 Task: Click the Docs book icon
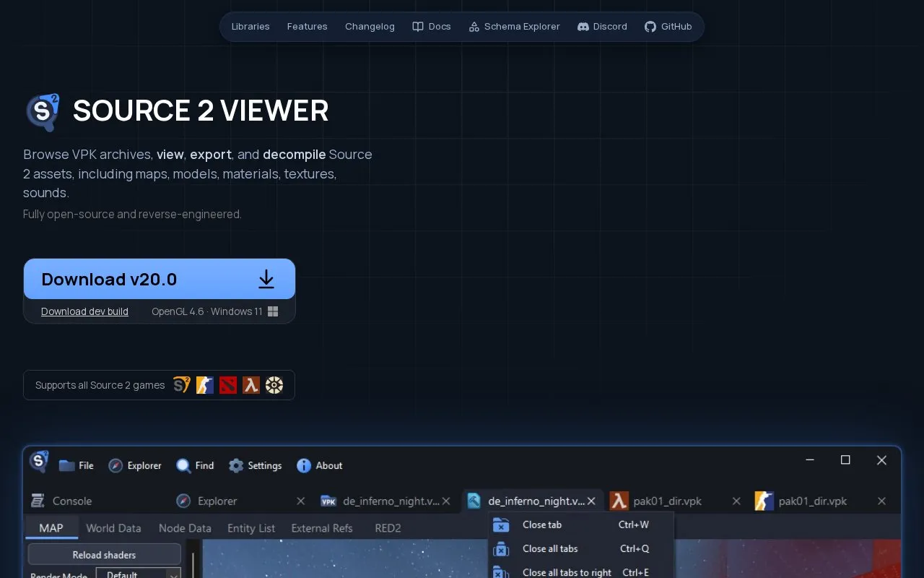418,27
